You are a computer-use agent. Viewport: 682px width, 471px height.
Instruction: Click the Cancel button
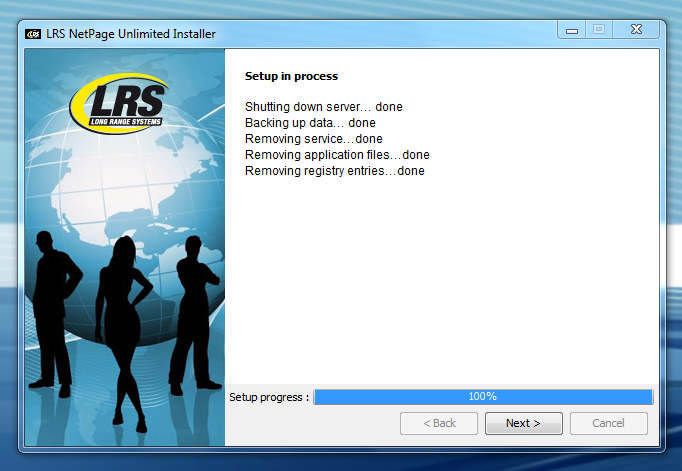point(608,423)
